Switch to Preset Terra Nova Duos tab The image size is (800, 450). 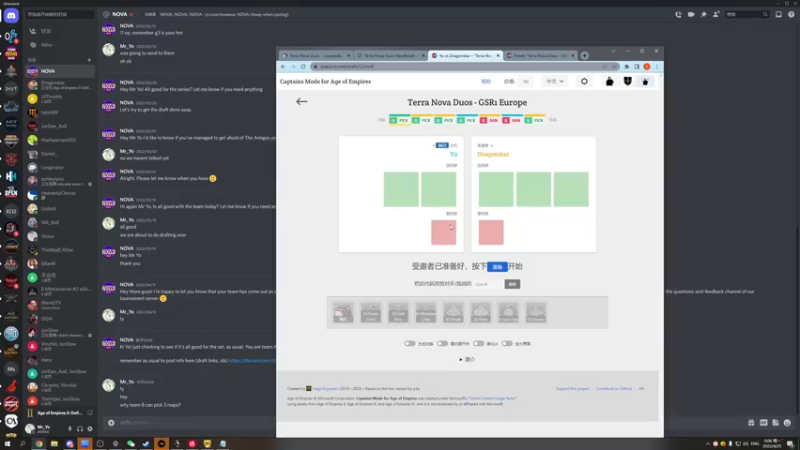click(x=540, y=56)
